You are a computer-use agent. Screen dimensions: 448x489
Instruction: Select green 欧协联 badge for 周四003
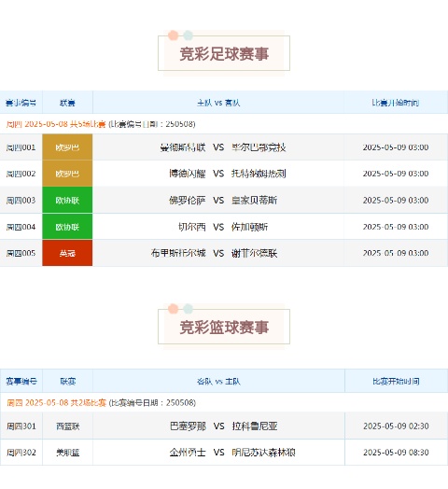(67, 201)
